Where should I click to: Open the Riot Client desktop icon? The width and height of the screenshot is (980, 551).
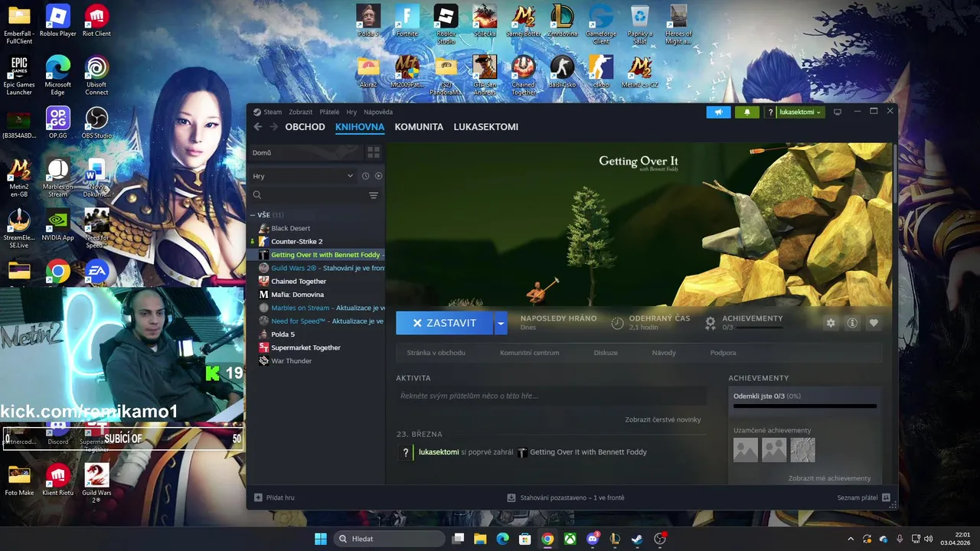[96, 21]
